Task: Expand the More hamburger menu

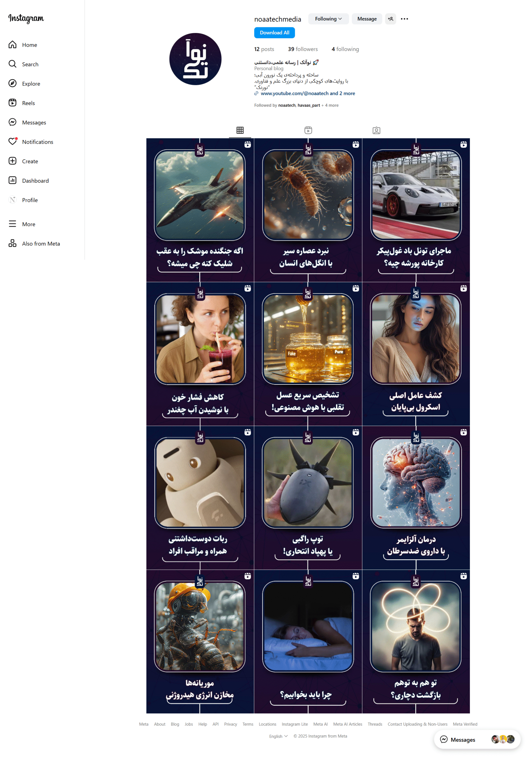Action: click(x=12, y=224)
